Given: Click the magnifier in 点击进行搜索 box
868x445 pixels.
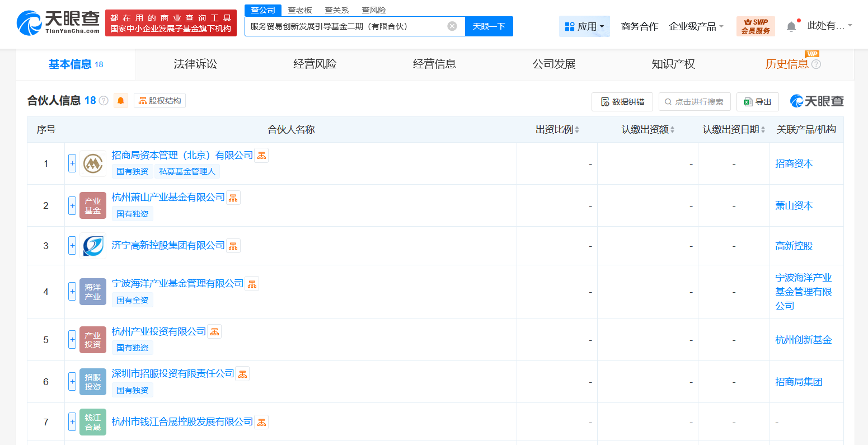Looking at the screenshot, I should point(668,102).
